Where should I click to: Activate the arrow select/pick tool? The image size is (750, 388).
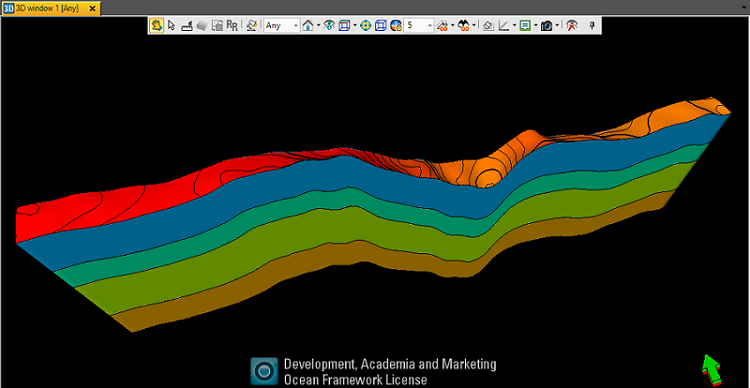point(172,25)
